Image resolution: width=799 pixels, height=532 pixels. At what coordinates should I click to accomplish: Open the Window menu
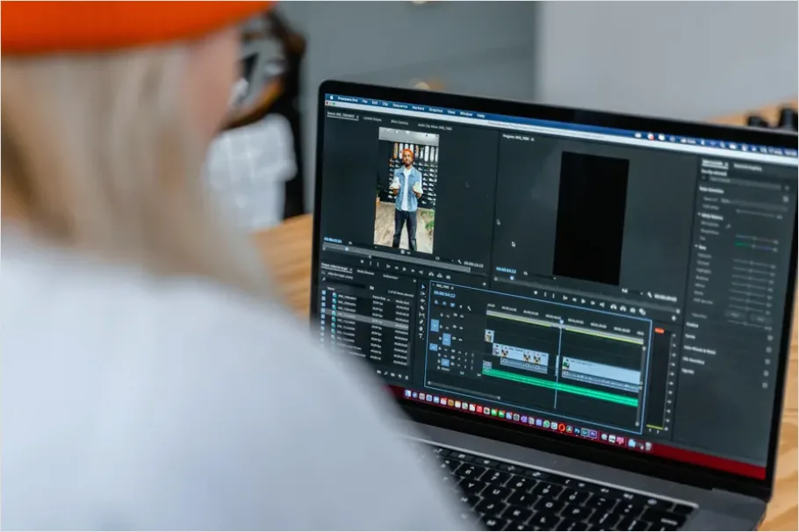[x=465, y=113]
